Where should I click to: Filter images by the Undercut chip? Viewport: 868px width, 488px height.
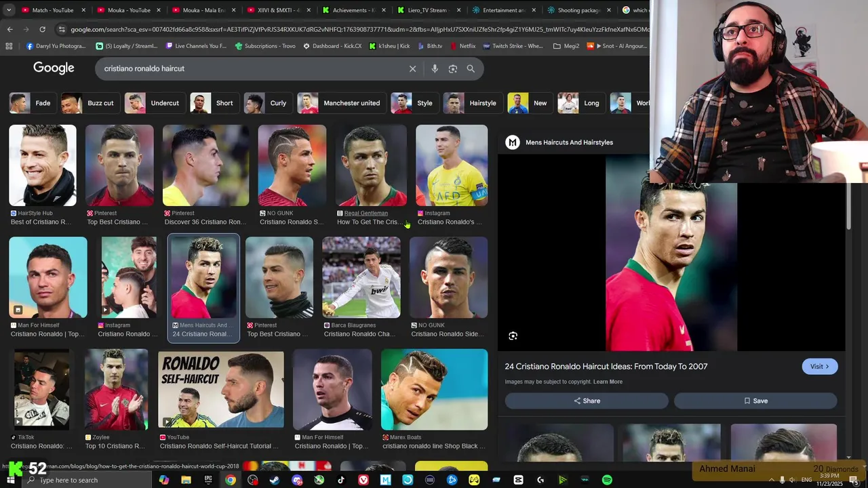(x=153, y=103)
